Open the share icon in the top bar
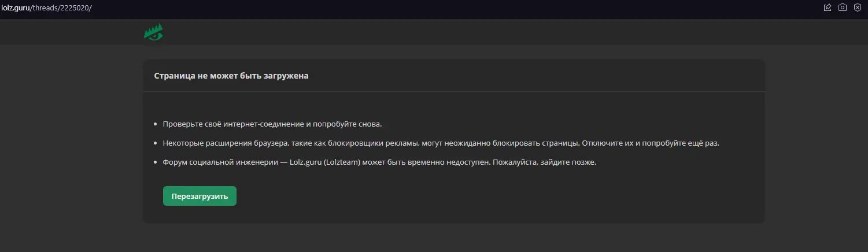This screenshot has height=252, width=868. [x=828, y=8]
